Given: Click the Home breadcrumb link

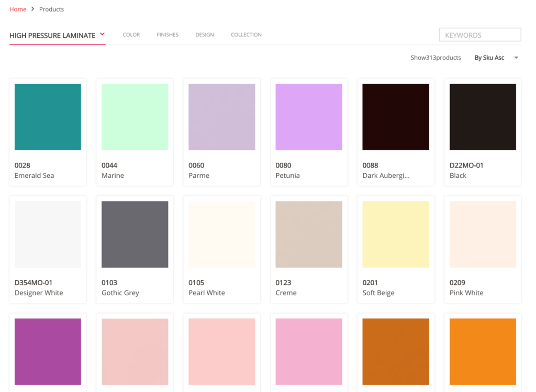Looking at the screenshot, I should pos(18,9).
